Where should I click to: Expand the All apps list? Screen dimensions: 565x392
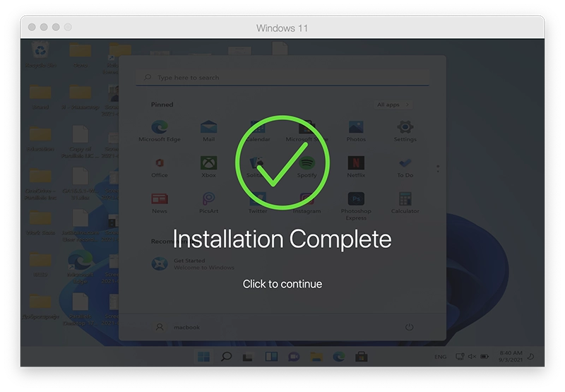[393, 105]
